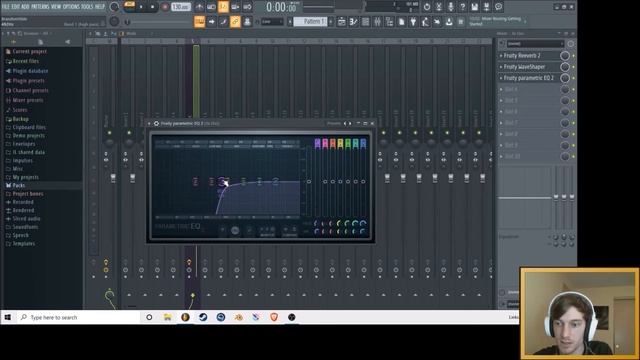The height and width of the screenshot is (360, 640).
Task: Select the orange link tool icon
Action: coord(235,22)
